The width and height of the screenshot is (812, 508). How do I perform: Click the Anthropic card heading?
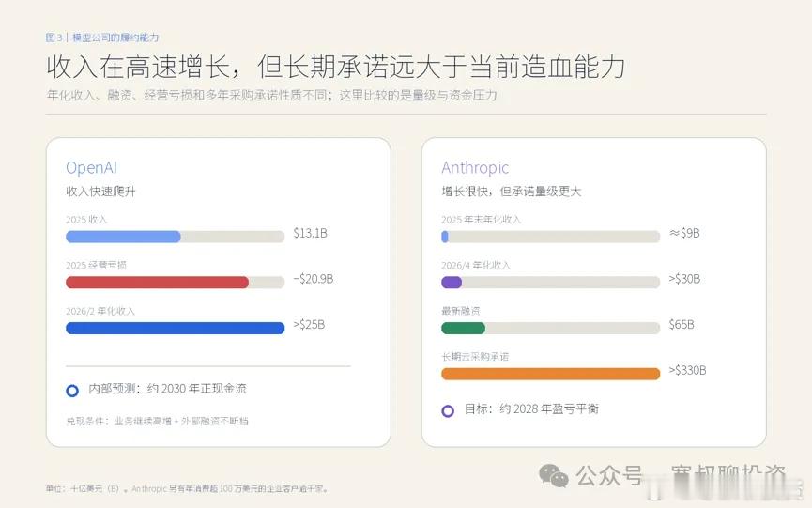pyautogui.click(x=475, y=168)
